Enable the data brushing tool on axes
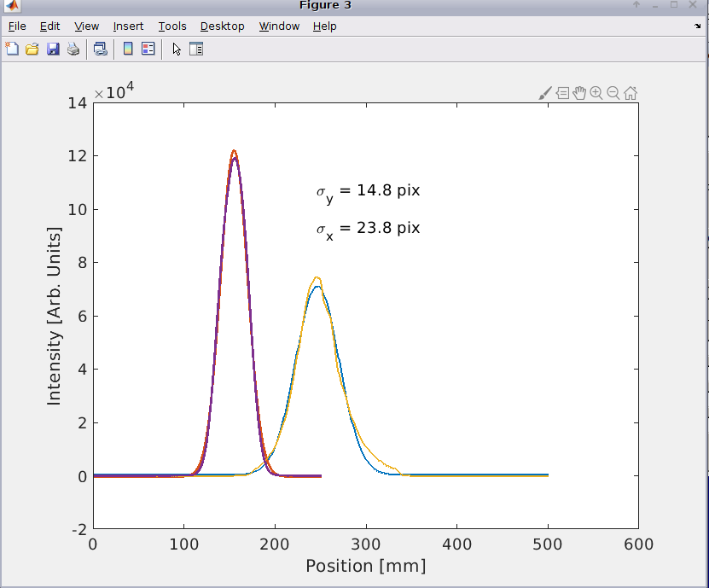Screen dimensions: 709x588 545,93
